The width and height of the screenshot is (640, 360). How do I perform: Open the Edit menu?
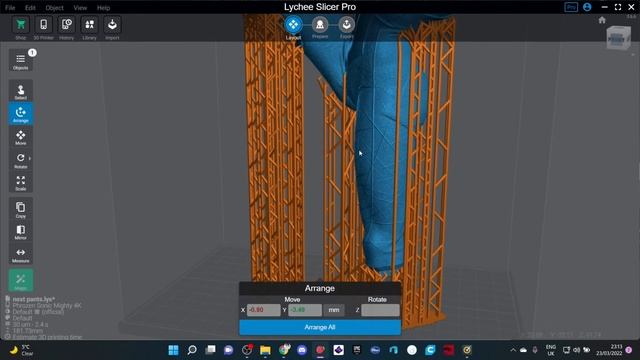(30, 8)
